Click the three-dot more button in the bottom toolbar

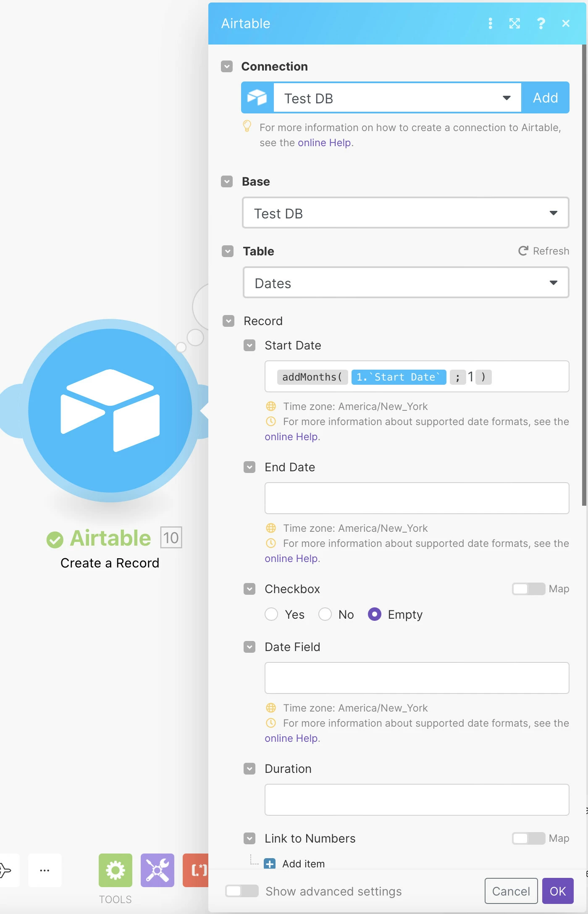(x=45, y=870)
